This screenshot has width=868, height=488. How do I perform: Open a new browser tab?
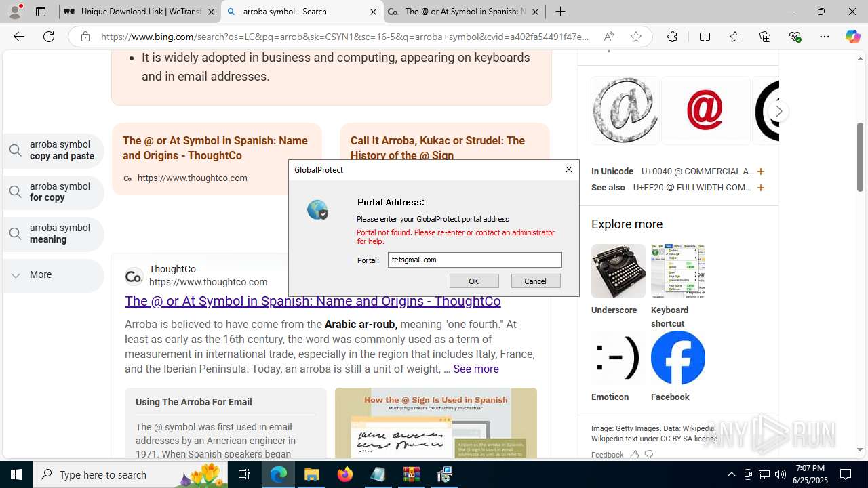[560, 12]
